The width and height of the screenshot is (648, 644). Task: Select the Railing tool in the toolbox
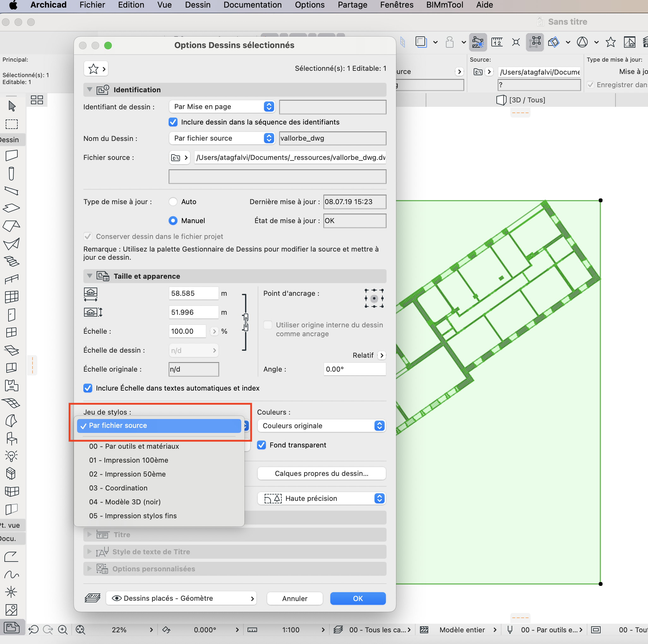(12, 279)
